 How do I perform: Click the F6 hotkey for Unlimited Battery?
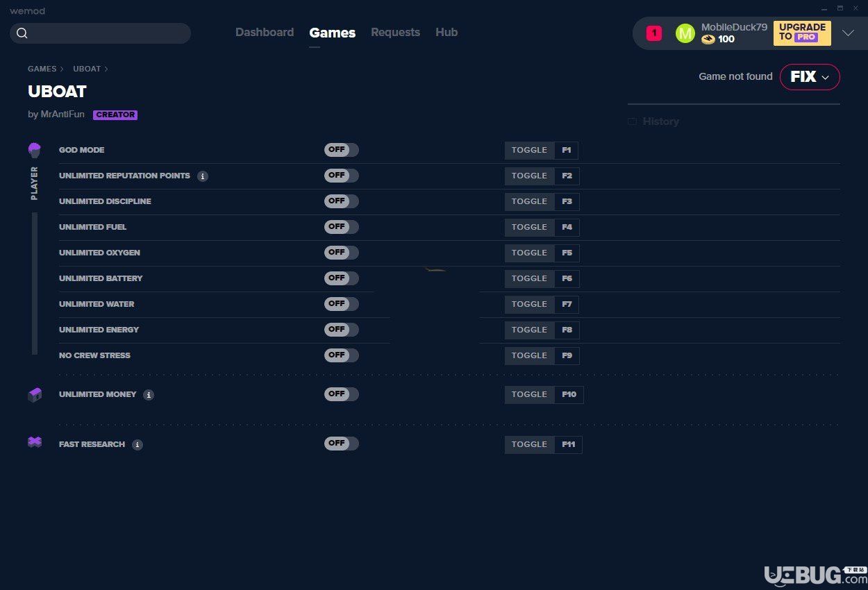click(567, 279)
